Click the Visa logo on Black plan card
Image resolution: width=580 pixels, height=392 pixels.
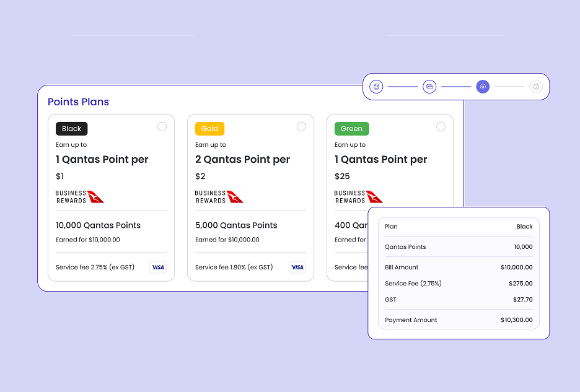click(158, 268)
